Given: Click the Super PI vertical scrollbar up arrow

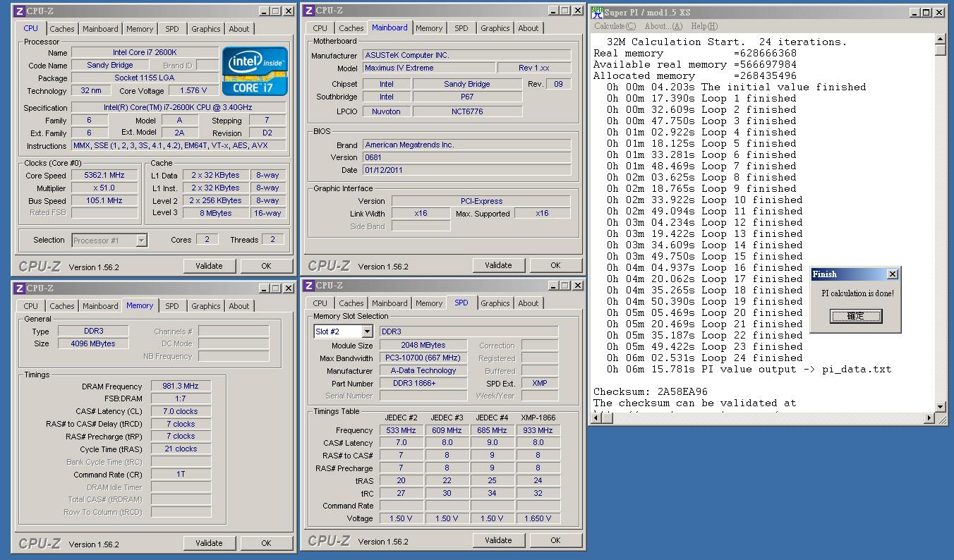Looking at the screenshot, I should pyautogui.click(x=940, y=39).
